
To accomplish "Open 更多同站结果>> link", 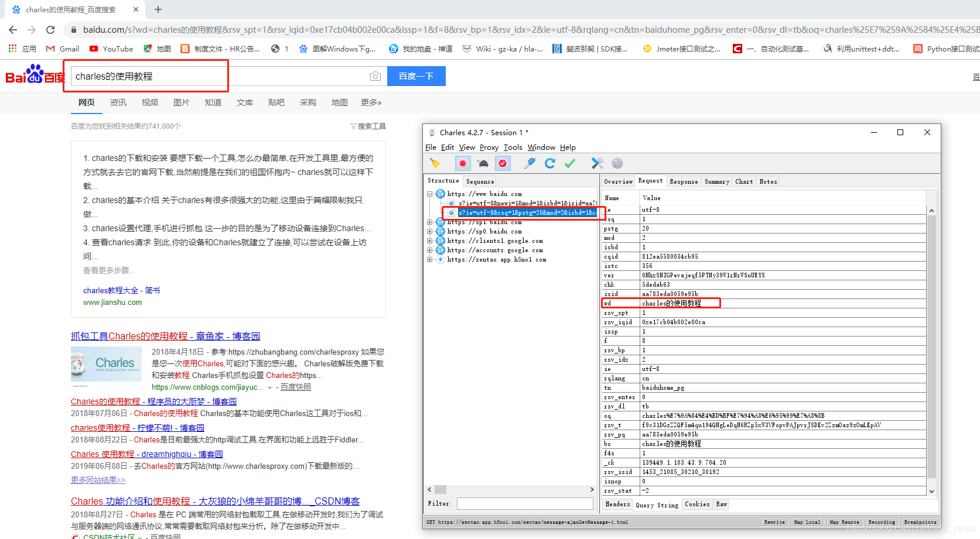I will (x=98, y=480).
